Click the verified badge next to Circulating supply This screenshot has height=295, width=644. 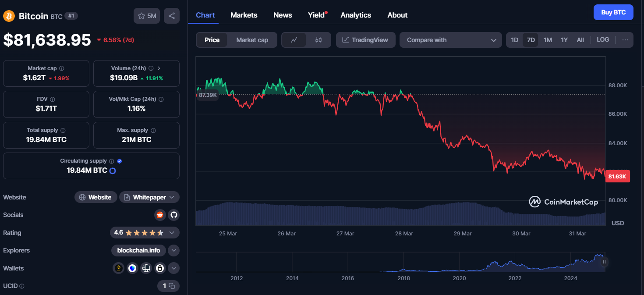120,161
